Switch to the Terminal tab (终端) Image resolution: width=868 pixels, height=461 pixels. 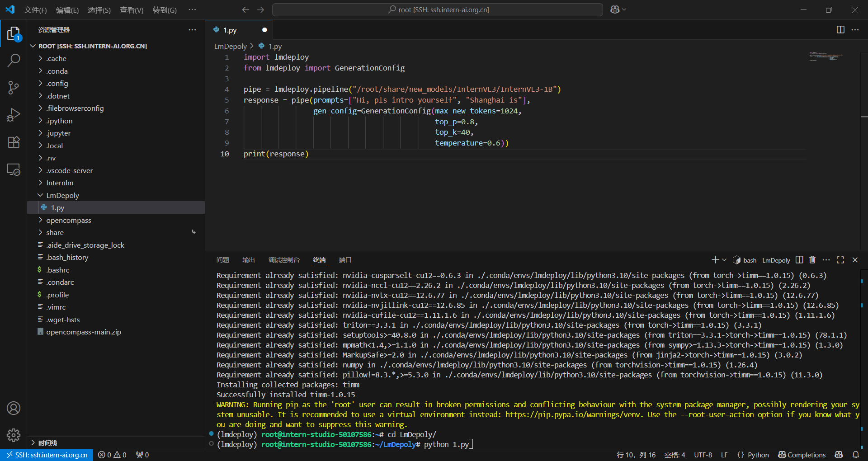[x=319, y=260]
